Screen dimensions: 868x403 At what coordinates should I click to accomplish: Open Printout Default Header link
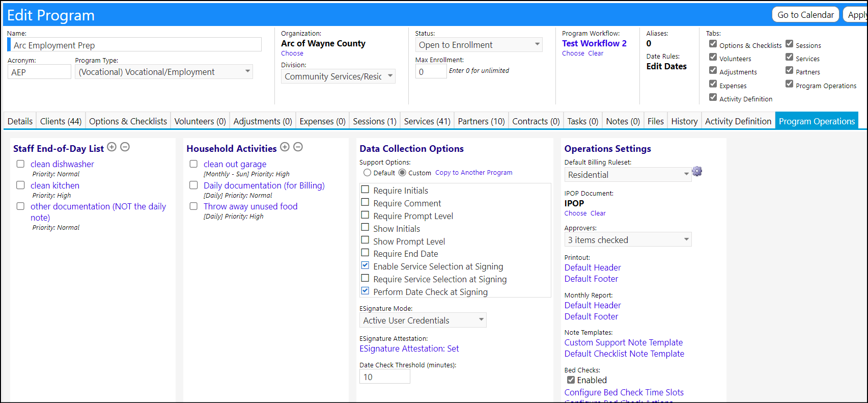click(593, 267)
